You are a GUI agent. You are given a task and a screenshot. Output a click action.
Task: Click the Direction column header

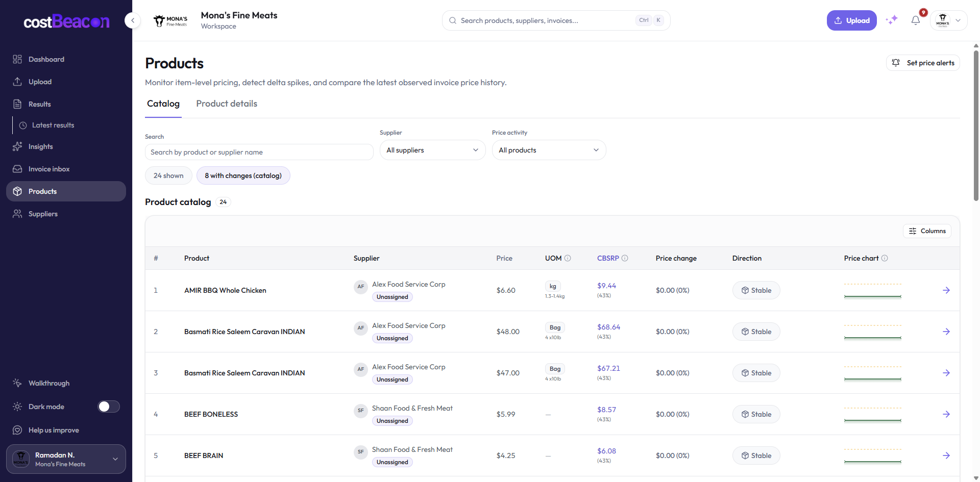pyautogui.click(x=747, y=258)
